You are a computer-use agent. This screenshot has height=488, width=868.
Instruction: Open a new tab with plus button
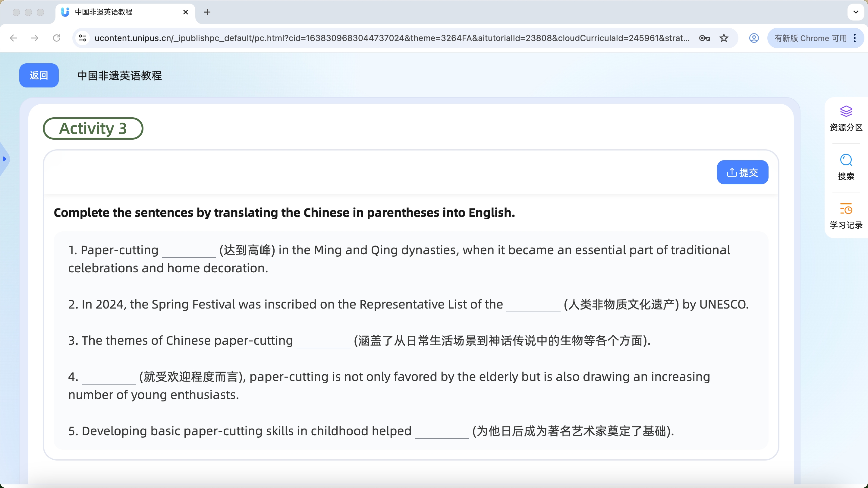[207, 12]
